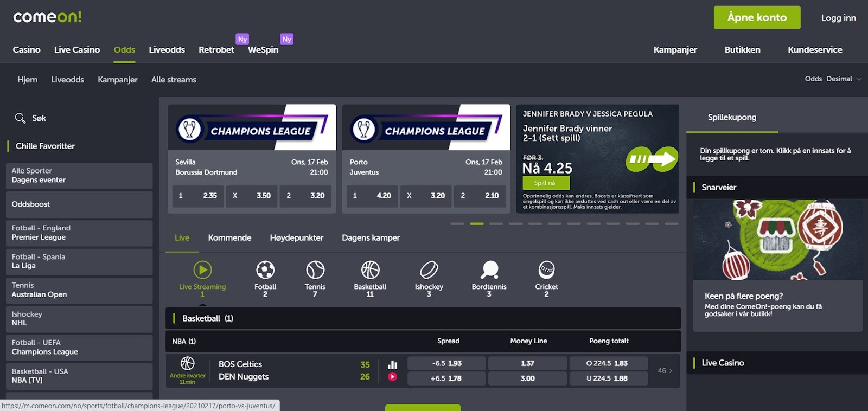Screen dimensions: 868x411
Task: Select the Basketball sport icon
Action: [370, 270]
